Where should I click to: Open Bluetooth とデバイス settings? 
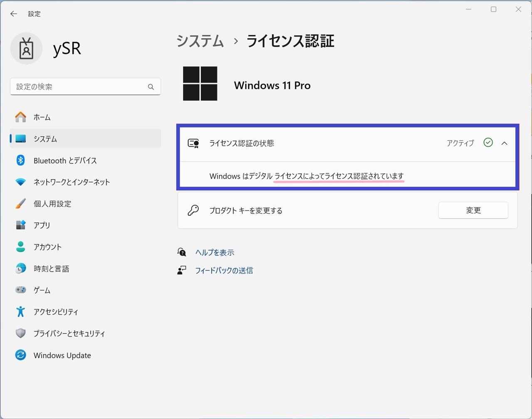85,160
